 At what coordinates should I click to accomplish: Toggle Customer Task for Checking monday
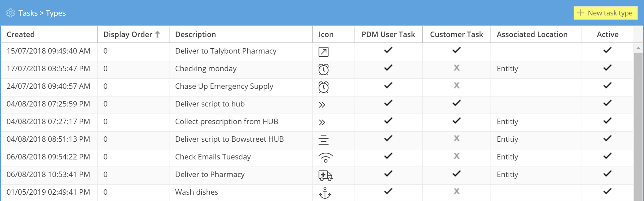tap(456, 68)
